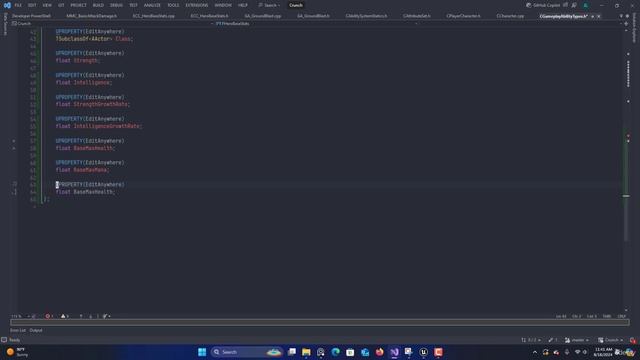Open the GIT menu
640x360 pixels.
pos(61,5)
